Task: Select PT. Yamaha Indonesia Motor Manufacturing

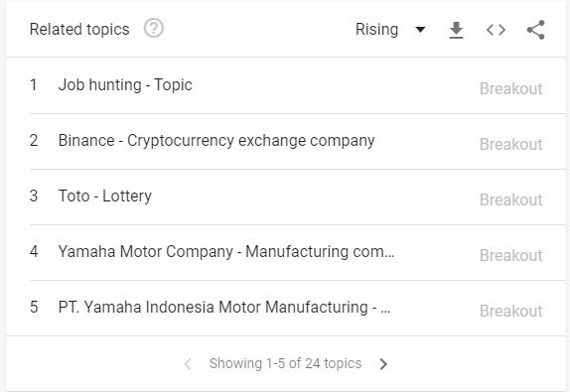Action: (x=224, y=308)
